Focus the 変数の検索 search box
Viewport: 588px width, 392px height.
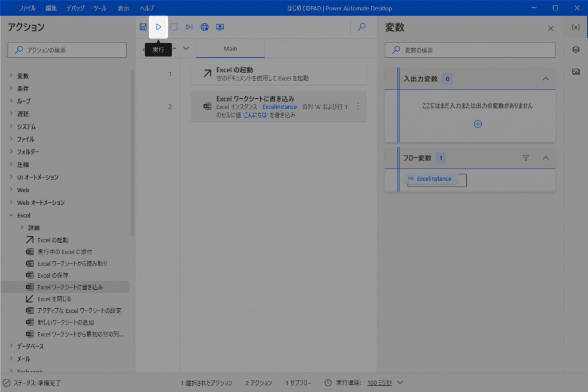470,50
